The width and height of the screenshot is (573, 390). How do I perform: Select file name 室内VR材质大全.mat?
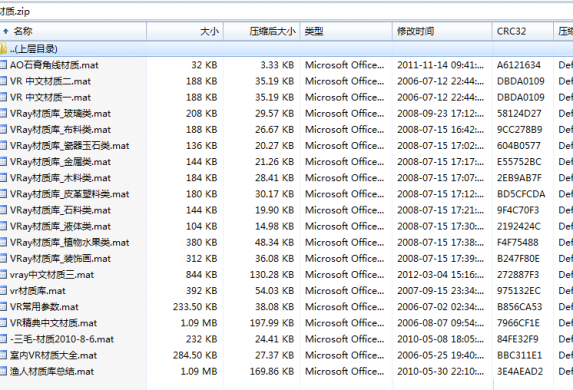(53, 355)
